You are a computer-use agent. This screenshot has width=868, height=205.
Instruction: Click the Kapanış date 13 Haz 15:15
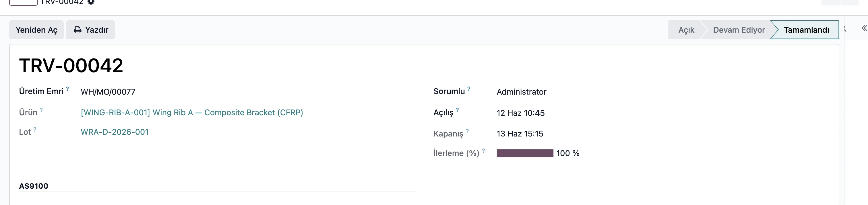(520, 134)
